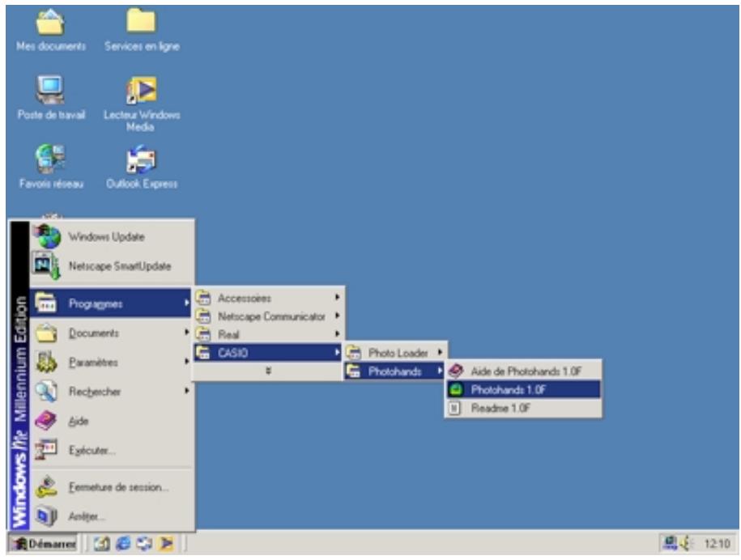Select CASIO in the Programmes menu
Image resolution: width=741 pixels, height=560 pixels.
[268, 353]
